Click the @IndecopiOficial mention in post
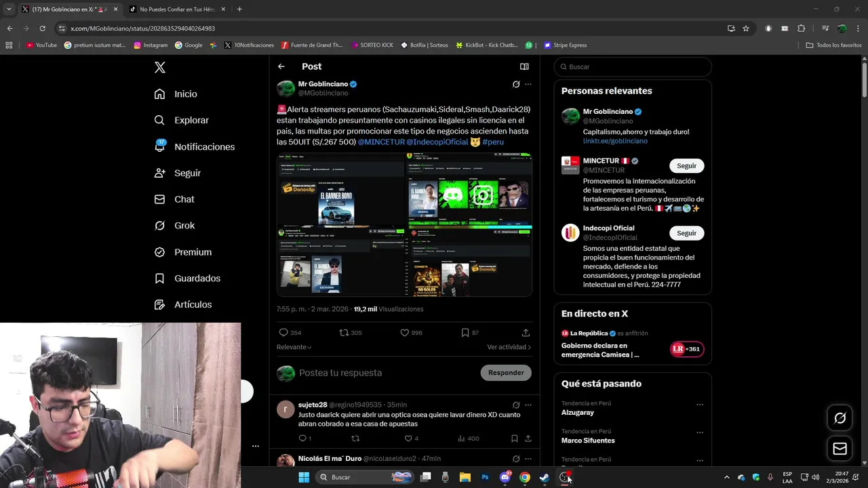The height and width of the screenshot is (488, 868). coord(437,142)
